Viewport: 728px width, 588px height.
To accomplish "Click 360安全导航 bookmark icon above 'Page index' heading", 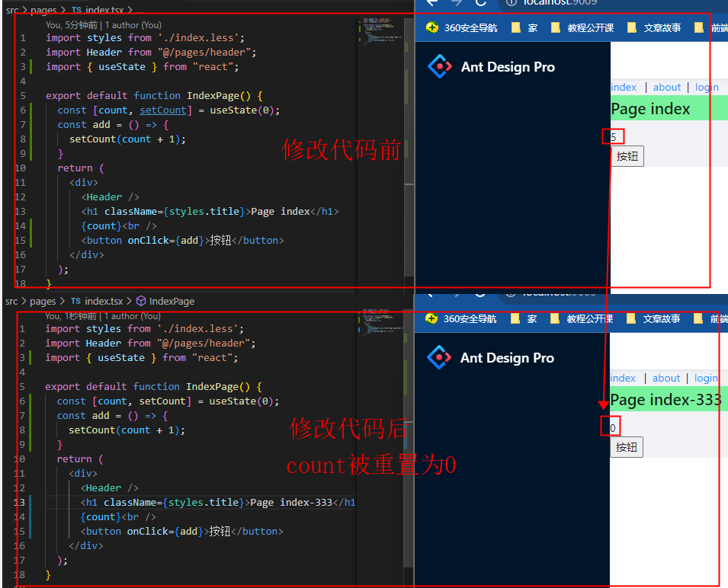I will click(431, 27).
